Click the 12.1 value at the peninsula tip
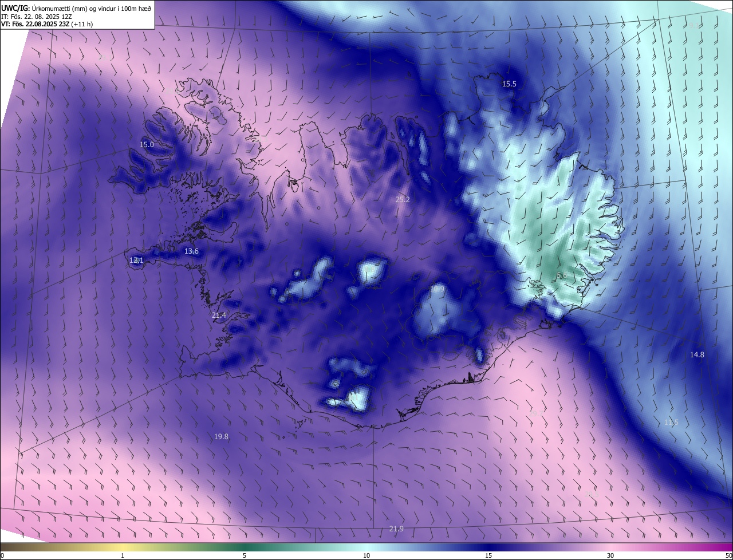Image resolution: width=733 pixels, height=560 pixels. [x=136, y=260]
